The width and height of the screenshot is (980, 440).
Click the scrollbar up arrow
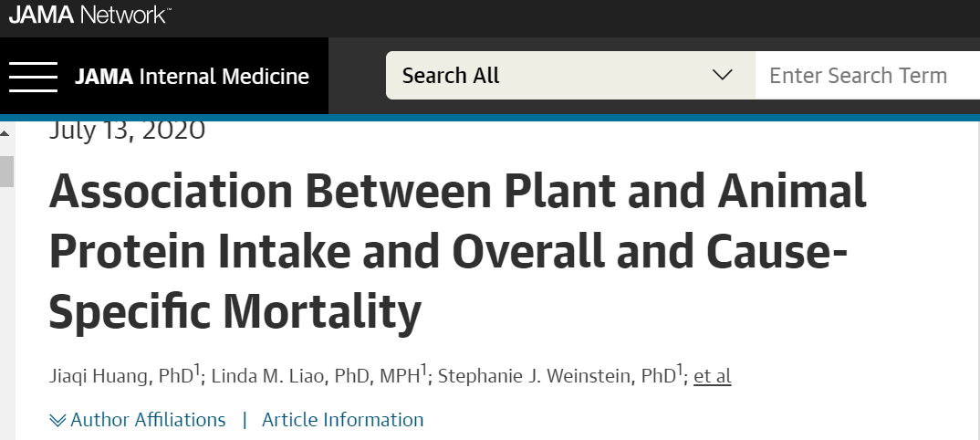coord(5,133)
